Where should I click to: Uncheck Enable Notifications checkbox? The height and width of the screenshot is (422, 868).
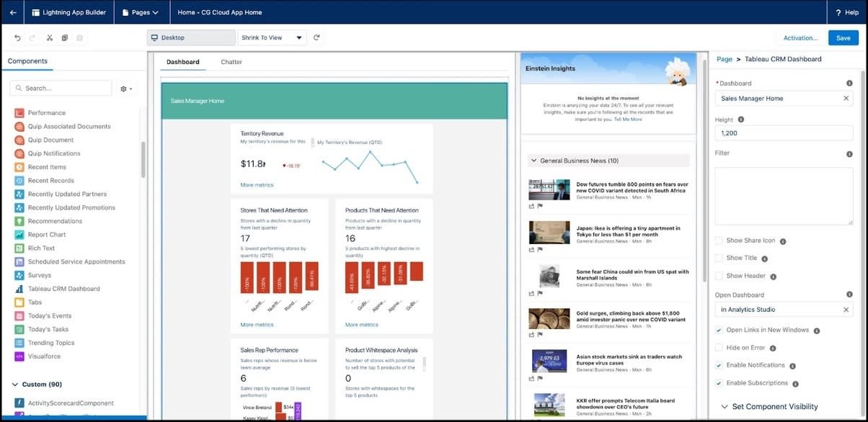pyautogui.click(x=719, y=365)
